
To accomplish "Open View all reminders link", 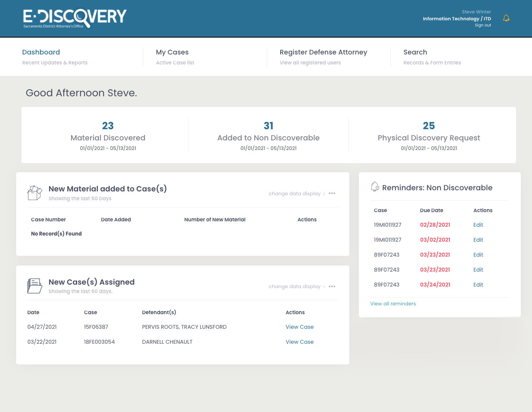I will click(393, 303).
